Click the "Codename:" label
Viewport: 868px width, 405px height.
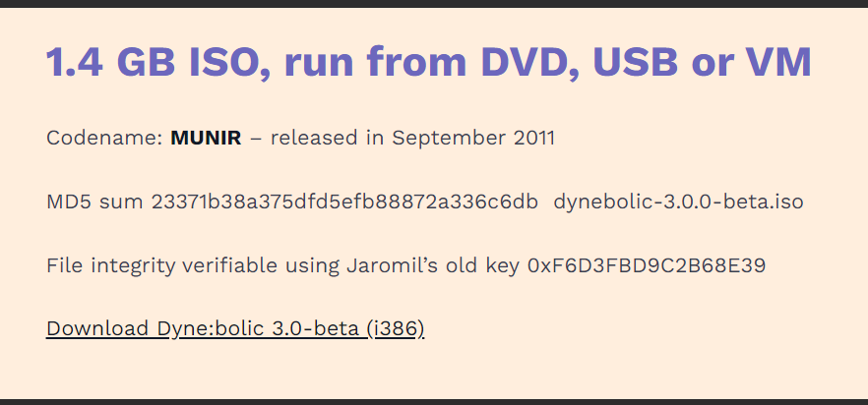[x=104, y=138]
